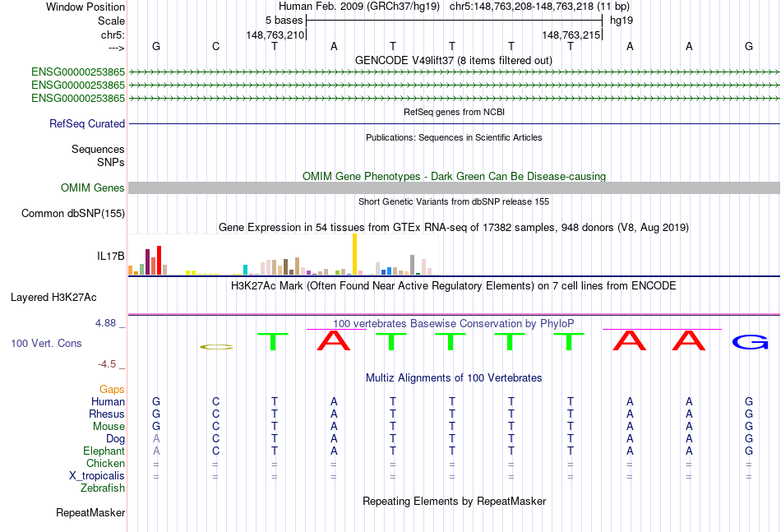Click the Dog row's light A base
This screenshot has width=781, height=532.
(x=156, y=439)
